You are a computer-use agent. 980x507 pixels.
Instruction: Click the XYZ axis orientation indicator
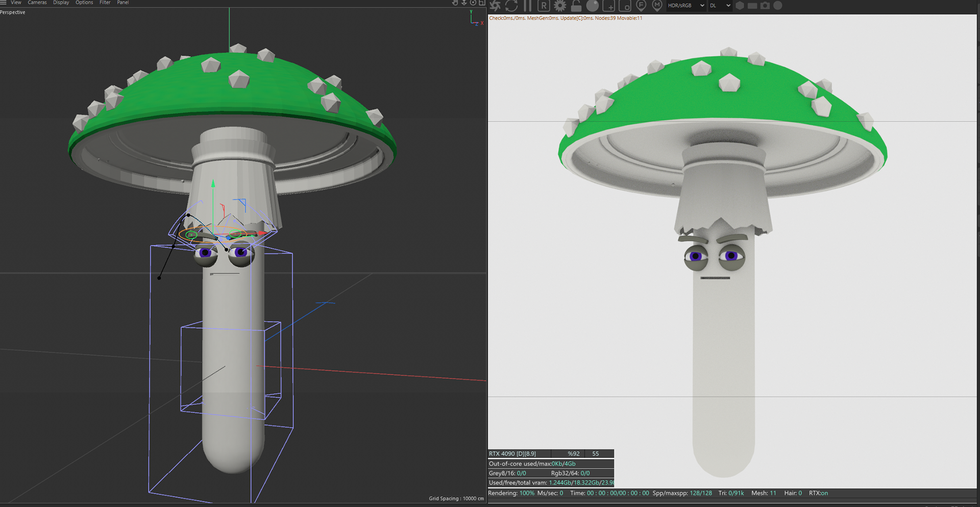pos(476,18)
